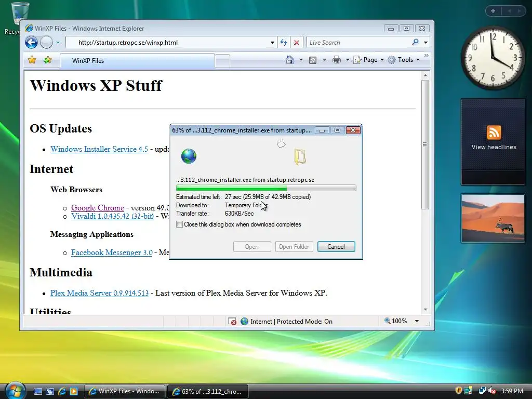532x399 pixels.
Task: Cancel the Chrome installer download
Action: click(336, 247)
